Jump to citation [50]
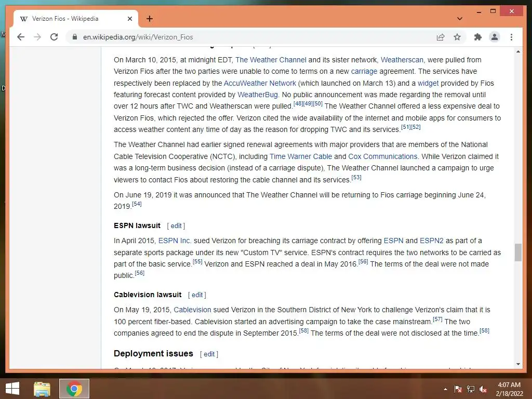Image resolution: width=532 pixels, height=399 pixels. (x=317, y=103)
